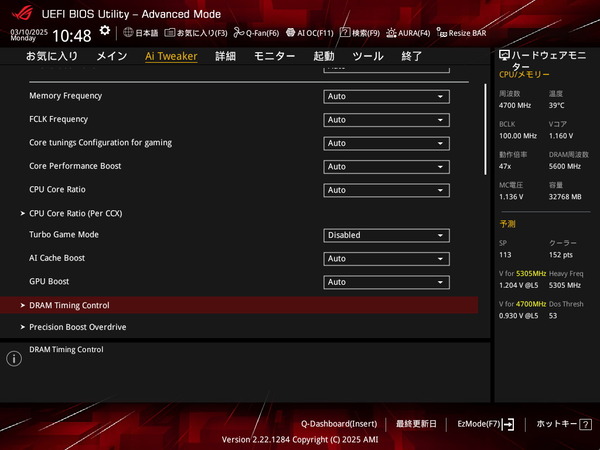This screenshot has width=600, height=450.
Task: Click the GPU Boost label
Action: [49, 281]
